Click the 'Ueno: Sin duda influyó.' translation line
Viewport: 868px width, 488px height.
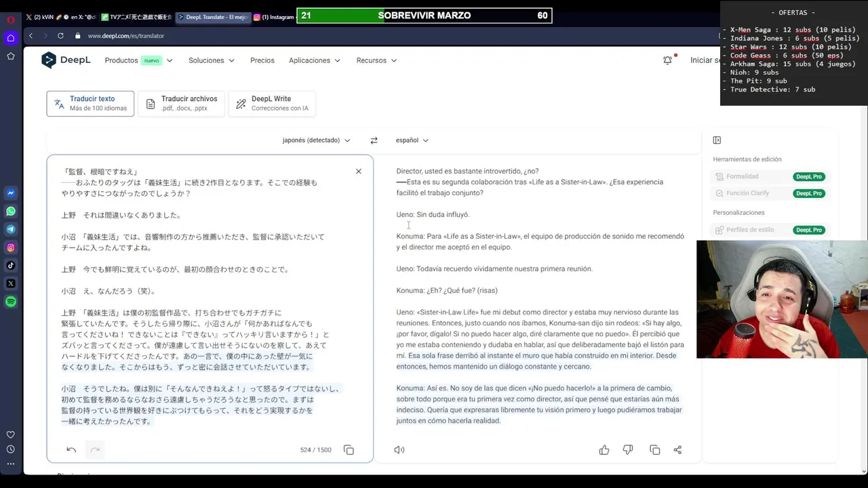[x=433, y=214]
